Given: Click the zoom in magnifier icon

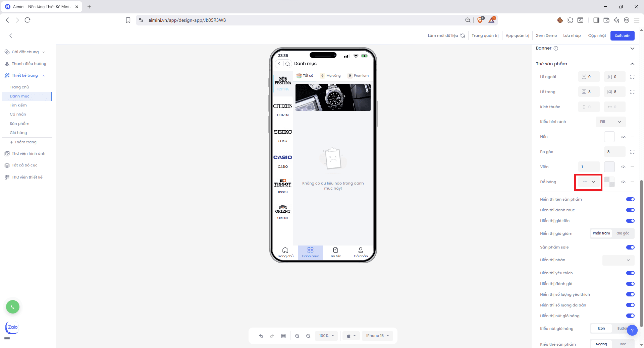Looking at the screenshot, I should pos(297,336).
